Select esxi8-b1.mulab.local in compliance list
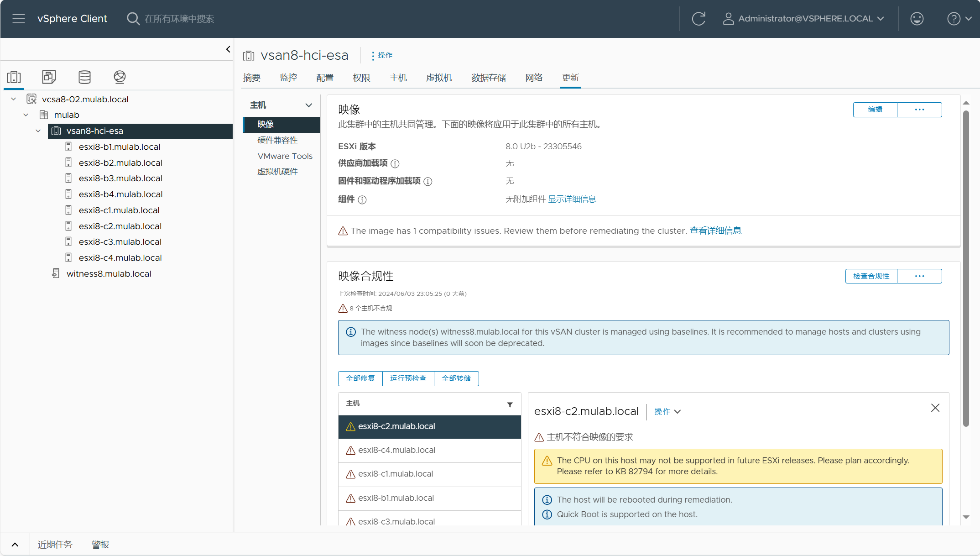This screenshot has height=556, width=980. click(x=429, y=498)
